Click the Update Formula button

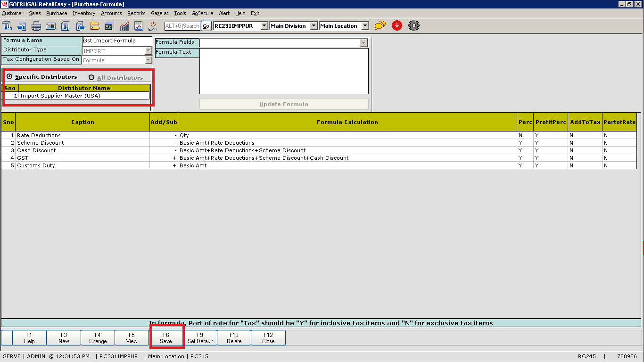tap(284, 104)
